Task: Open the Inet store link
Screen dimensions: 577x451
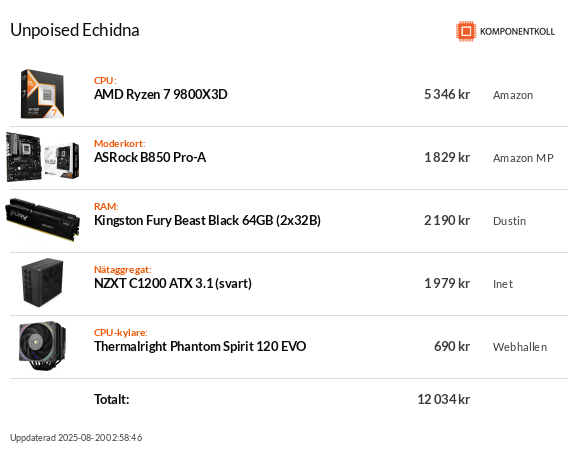Action: (x=503, y=284)
